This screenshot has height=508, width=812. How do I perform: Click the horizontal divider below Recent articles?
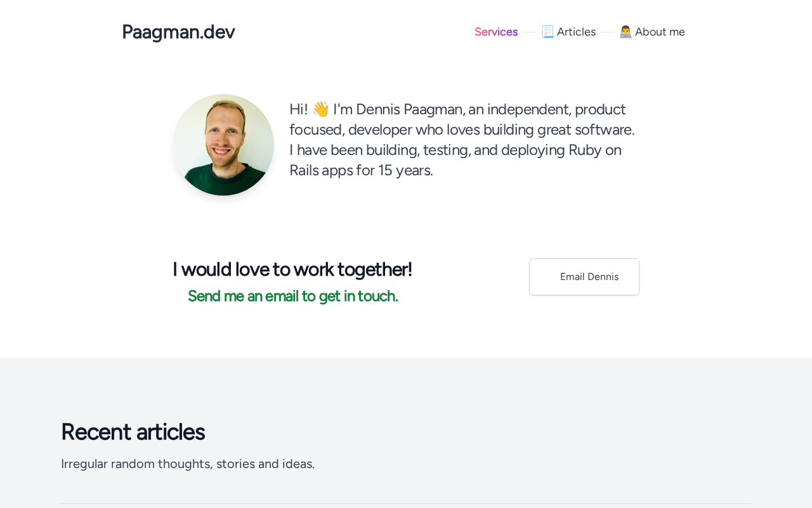(x=406, y=504)
